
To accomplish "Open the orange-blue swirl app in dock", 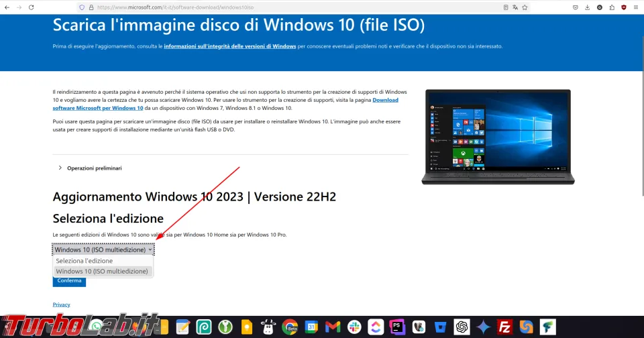I will (526, 327).
